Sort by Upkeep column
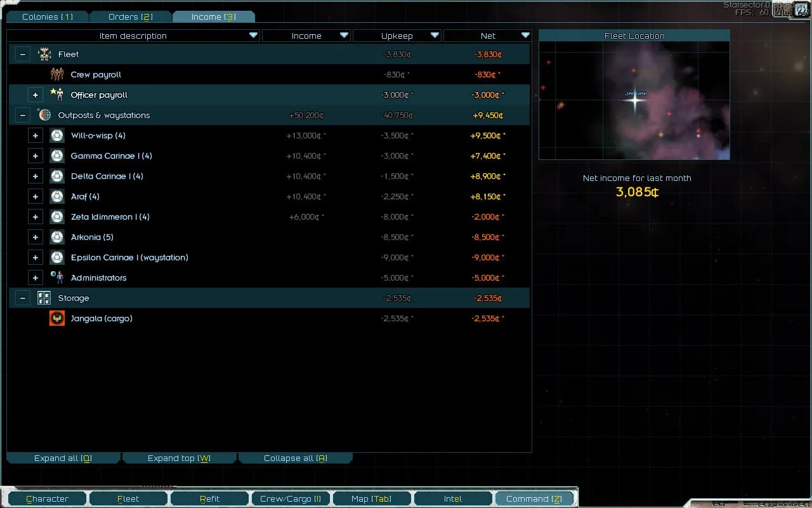 (397, 36)
